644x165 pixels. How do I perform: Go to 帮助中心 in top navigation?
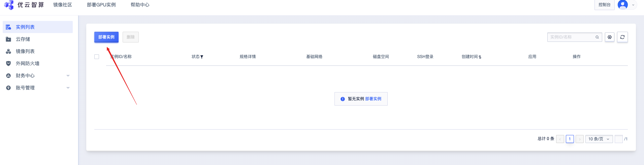click(140, 5)
